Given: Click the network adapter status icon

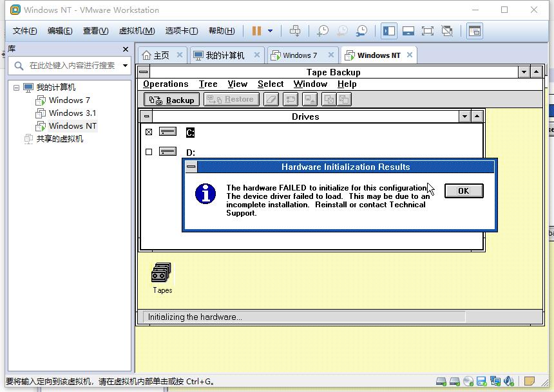Looking at the screenshot, I should pos(495,381).
